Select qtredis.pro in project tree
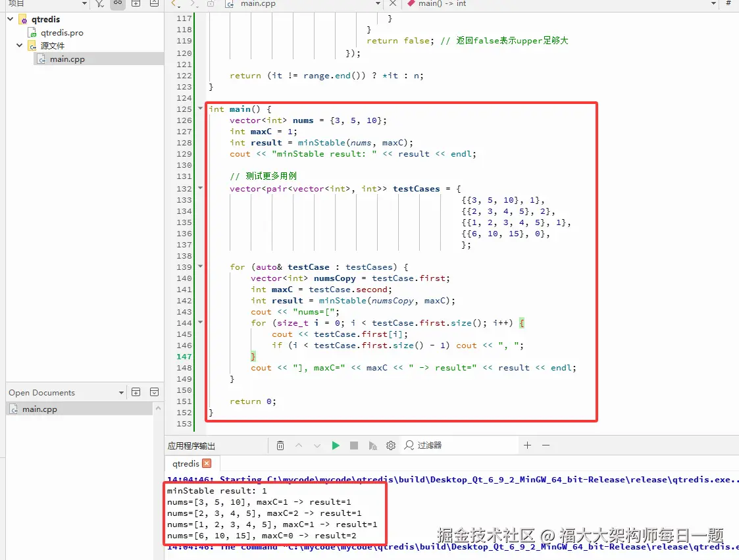The image size is (739, 560). (x=62, y=32)
